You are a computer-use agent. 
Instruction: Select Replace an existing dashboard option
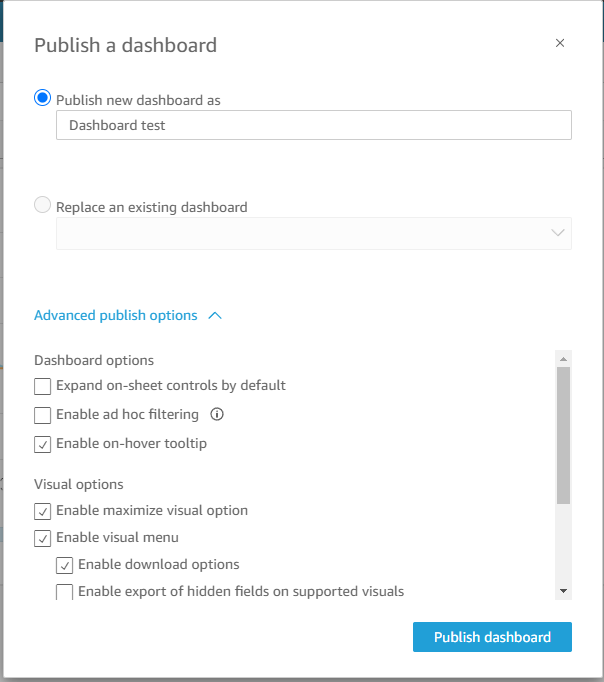pos(42,206)
